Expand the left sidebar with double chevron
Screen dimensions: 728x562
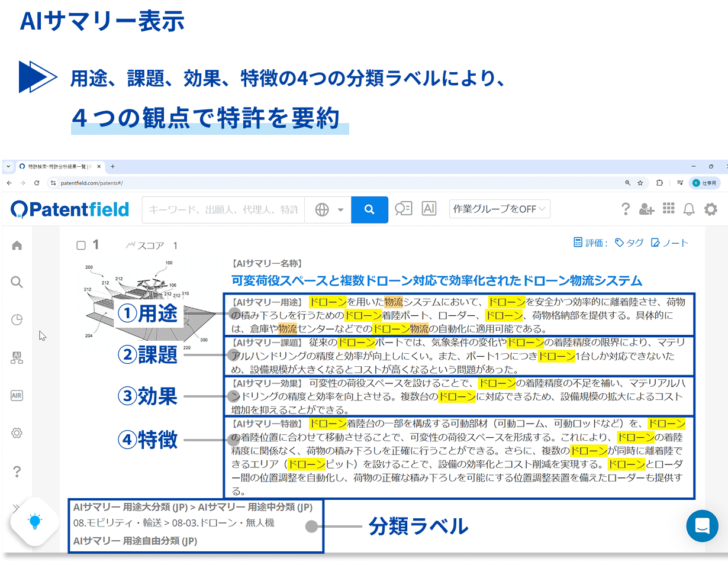(17, 508)
